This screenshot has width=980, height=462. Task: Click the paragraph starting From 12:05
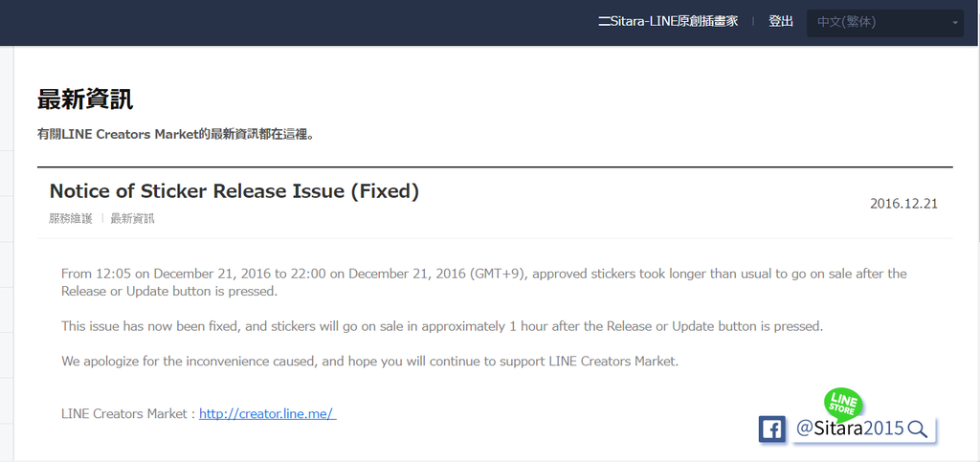coord(483,282)
